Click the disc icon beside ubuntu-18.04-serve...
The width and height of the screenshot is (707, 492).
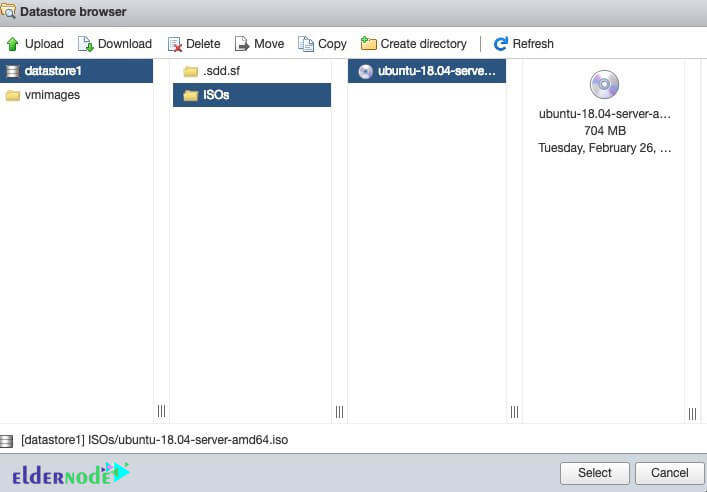(x=365, y=71)
